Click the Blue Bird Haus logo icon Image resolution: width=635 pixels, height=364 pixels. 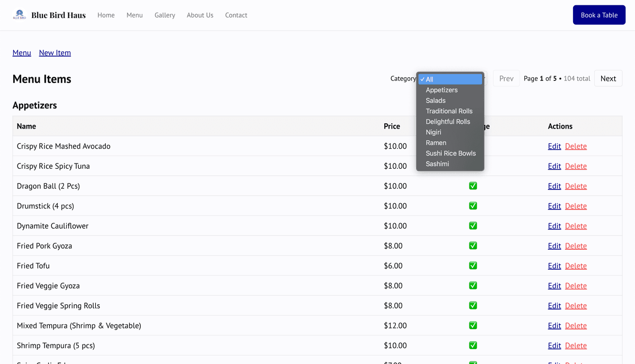[x=20, y=14]
